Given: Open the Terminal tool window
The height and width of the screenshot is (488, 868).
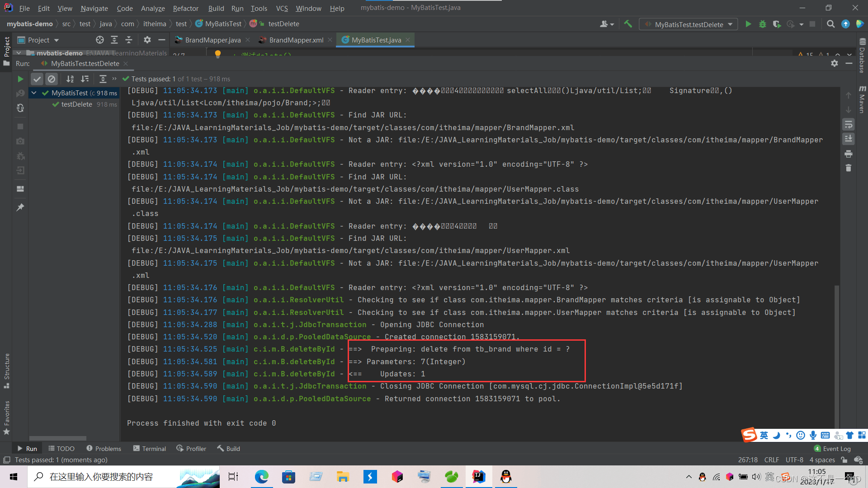Looking at the screenshot, I should pos(150,448).
